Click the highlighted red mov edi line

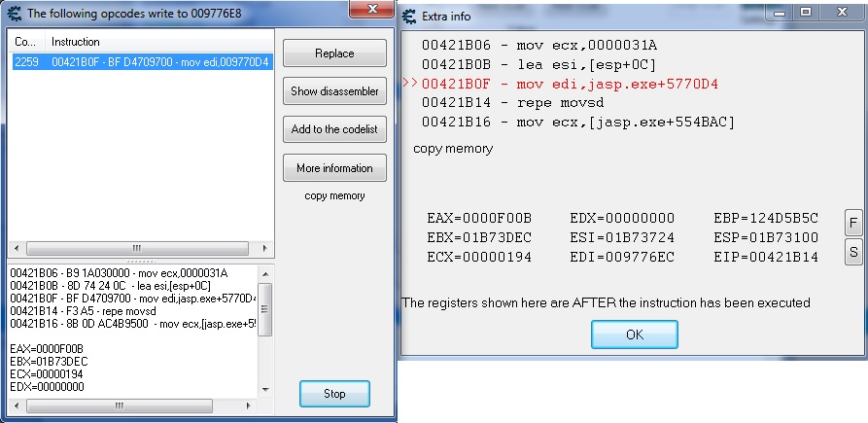pos(570,84)
